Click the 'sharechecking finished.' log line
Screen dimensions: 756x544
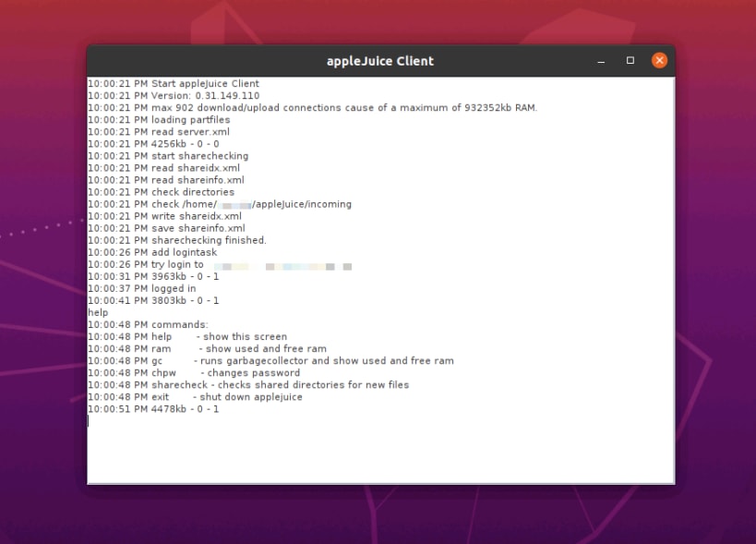177,240
